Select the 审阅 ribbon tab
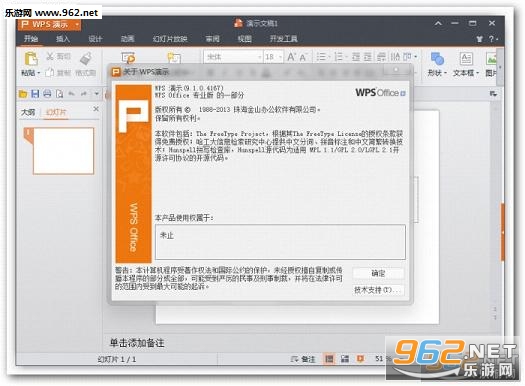The height and width of the screenshot is (386, 525). coord(213,39)
